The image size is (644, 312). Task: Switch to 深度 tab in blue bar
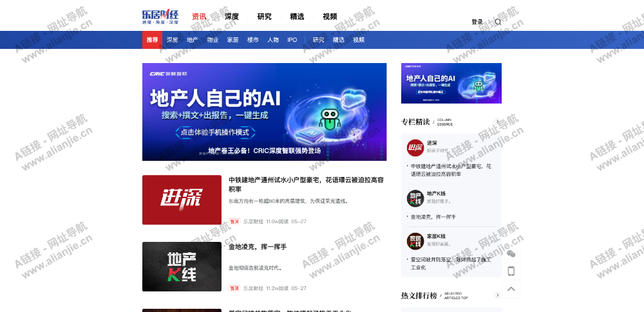pyautogui.click(x=173, y=40)
